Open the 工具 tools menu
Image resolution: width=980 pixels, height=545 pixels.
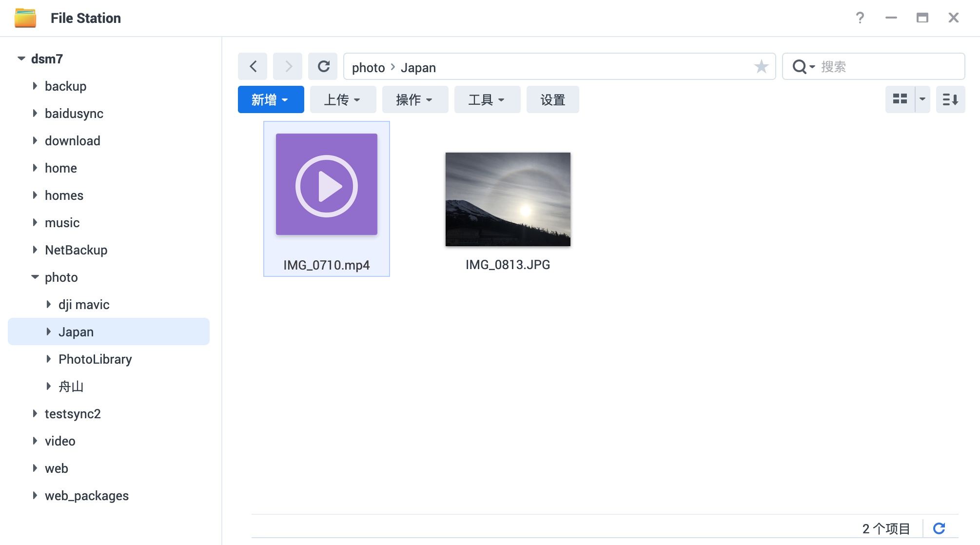[488, 99]
